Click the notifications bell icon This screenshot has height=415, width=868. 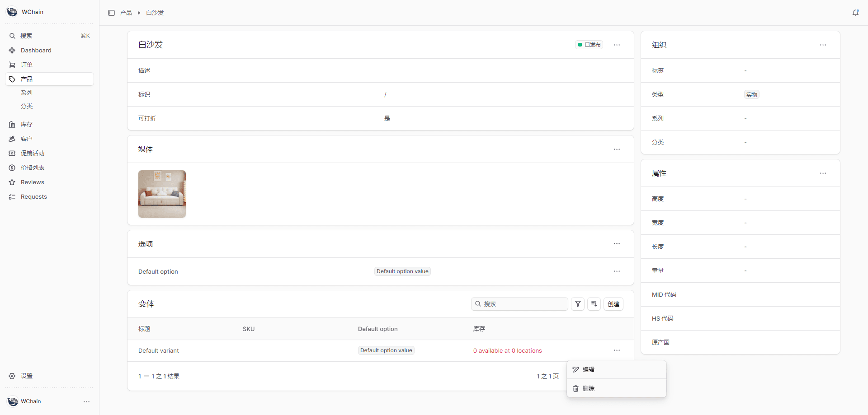coord(855,13)
